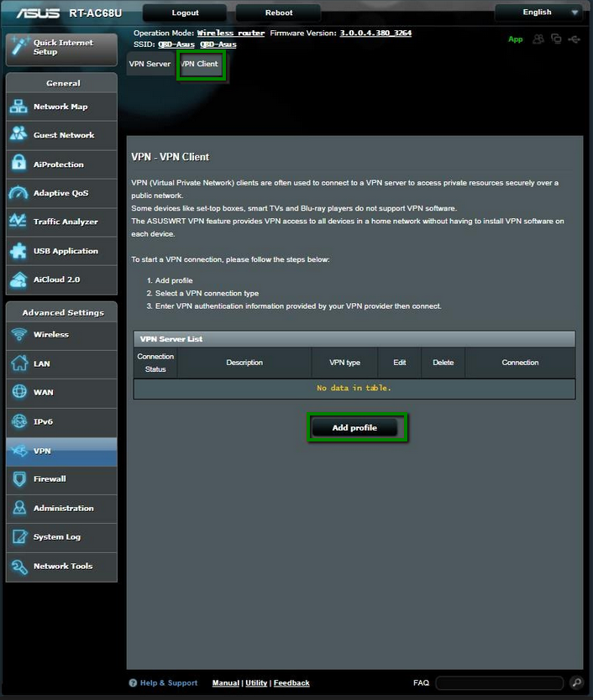Click the 'No data in table.' message
Image resolution: width=593 pixels, height=700 pixels.
(x=354, y=388)
